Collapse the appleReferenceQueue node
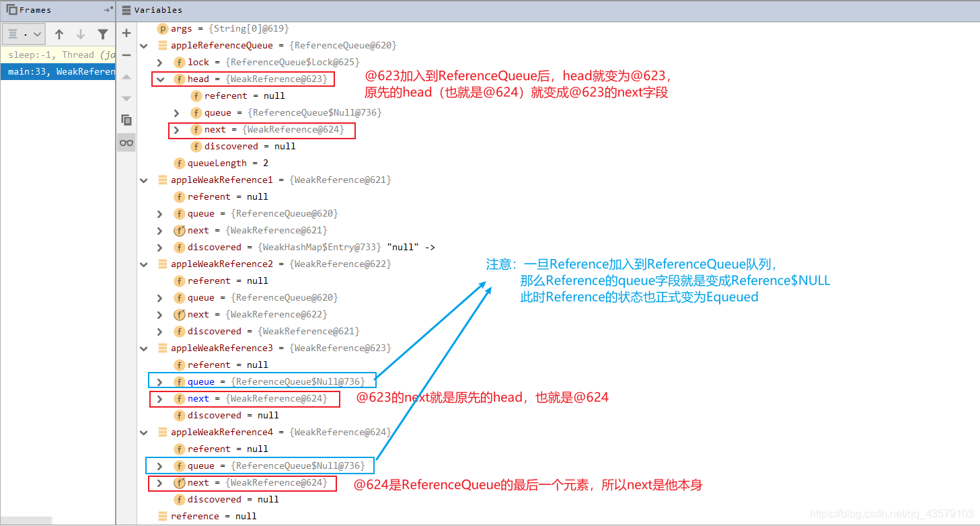Viewport: 980px width, 526px height. pyautogui.click(x=143, y=46)
